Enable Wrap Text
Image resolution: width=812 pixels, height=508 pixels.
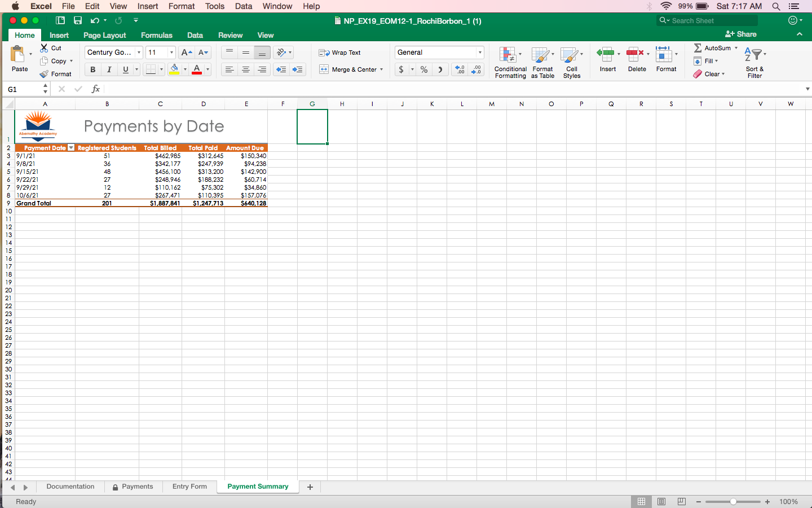[340, 52]
